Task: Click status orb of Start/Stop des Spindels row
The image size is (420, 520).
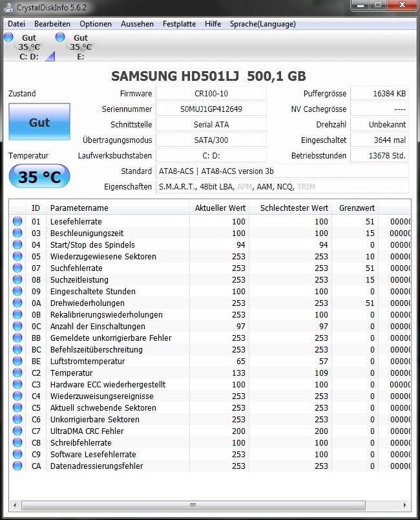Action: (17, 244)
